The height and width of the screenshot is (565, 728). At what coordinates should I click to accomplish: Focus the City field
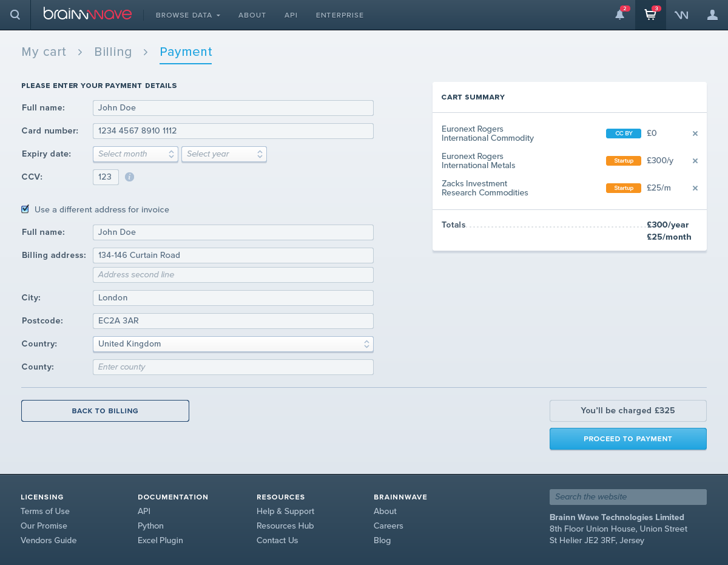(233, 298)
